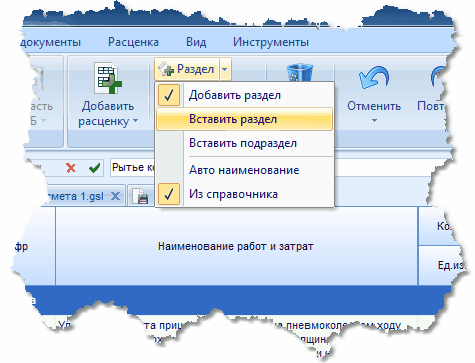
Task: Confirm the edit with the green checkmark
Action: (x=95, y=168)
